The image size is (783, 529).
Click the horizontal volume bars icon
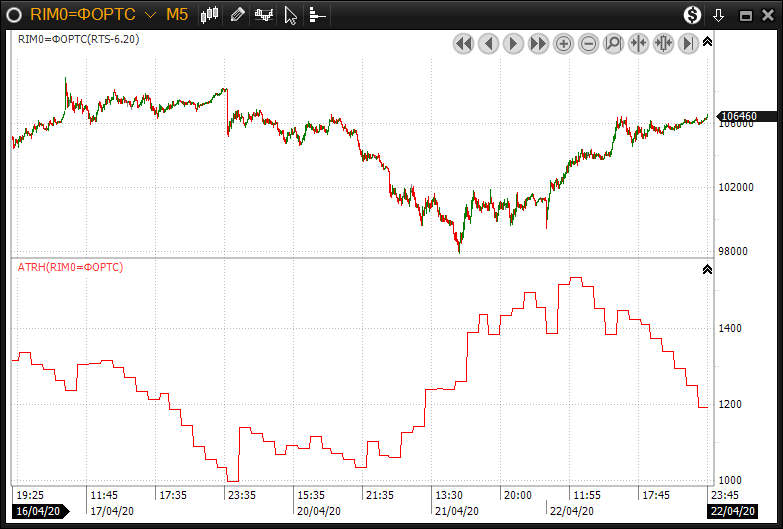point(317,15)
